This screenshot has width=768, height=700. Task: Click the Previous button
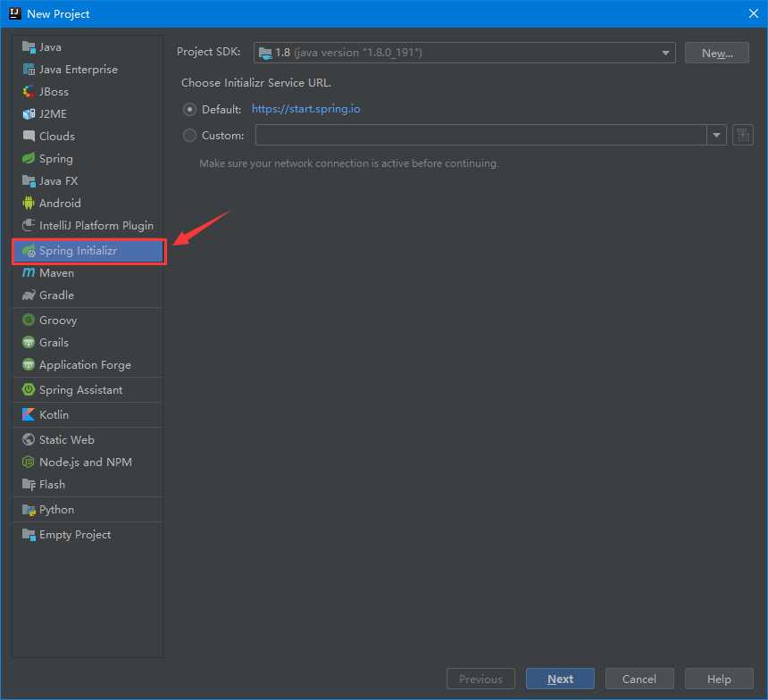[x=480, y=679]
